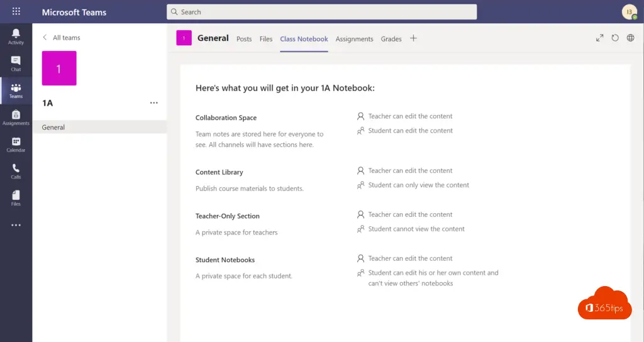Viewport: 644px width, 342px height.
Task: Click the General channel header title
Action: click(x=213, y=38)
